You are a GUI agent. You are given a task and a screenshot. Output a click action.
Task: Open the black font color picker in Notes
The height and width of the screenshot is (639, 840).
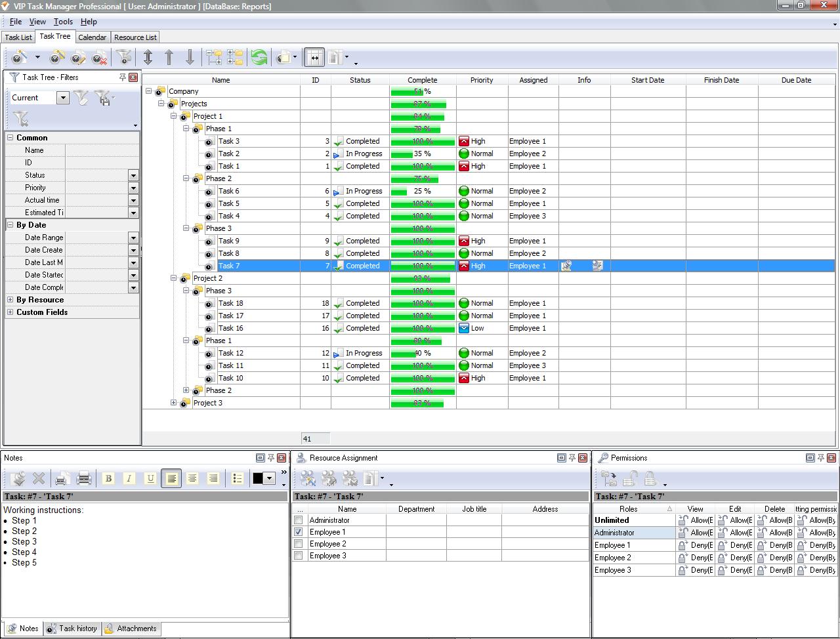[x=264, y=478]
